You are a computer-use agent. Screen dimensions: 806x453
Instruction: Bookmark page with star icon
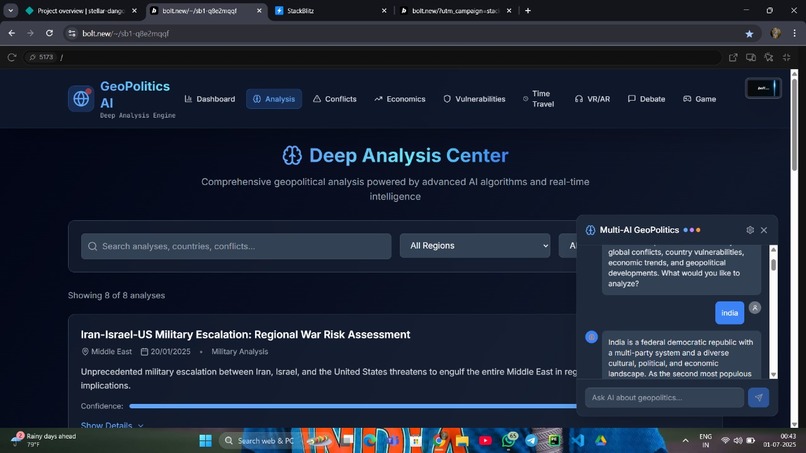click(749, 33)
